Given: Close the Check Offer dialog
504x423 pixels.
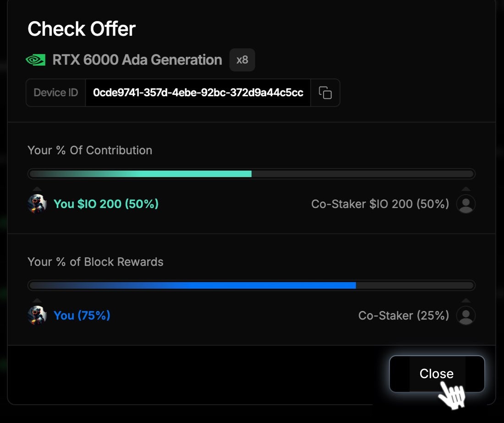Looking at the screenshot, I should click(437, 374).
